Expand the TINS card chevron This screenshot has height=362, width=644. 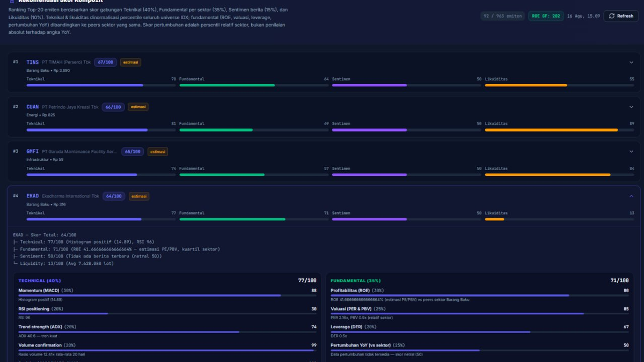[631, 62]
